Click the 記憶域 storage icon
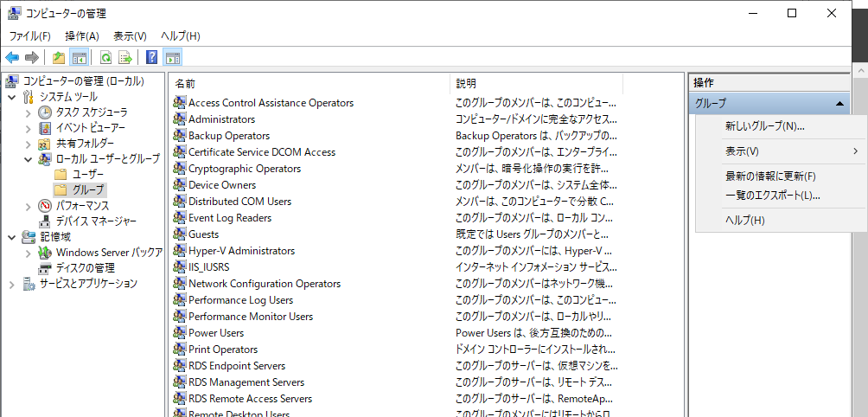This screenshot has width=868, height=417. click(29, 237)
